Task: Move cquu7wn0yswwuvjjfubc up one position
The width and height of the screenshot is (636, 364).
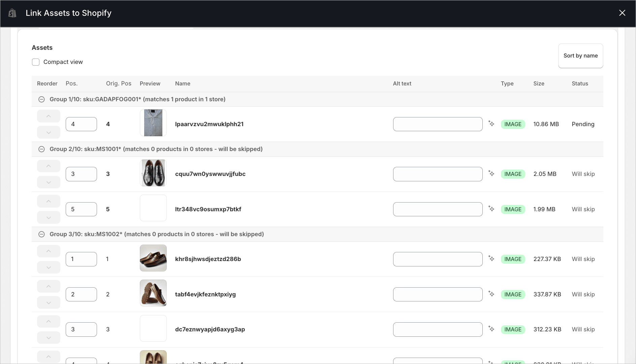Action: click(x=49, y=166)
